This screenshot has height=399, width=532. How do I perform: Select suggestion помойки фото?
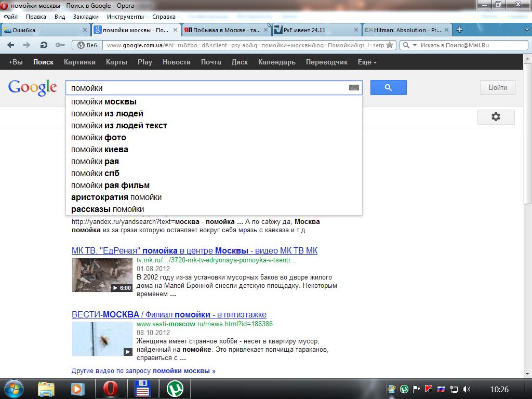click(214, 137)
